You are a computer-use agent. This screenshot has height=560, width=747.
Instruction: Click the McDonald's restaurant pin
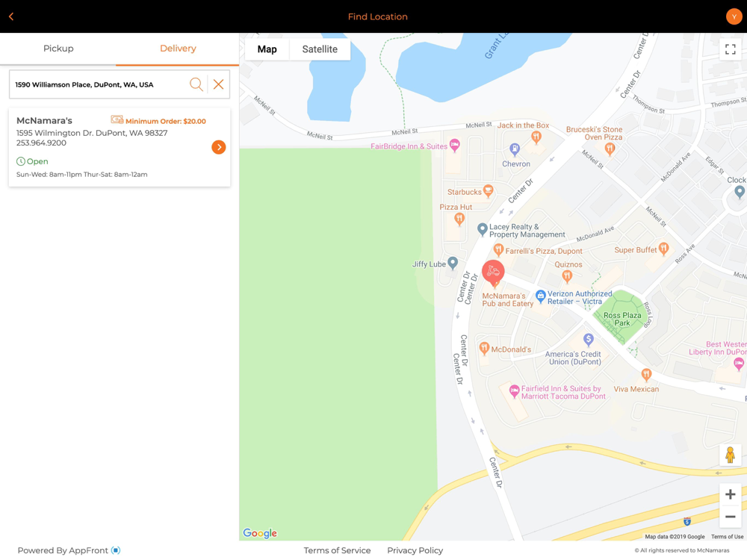484,348
